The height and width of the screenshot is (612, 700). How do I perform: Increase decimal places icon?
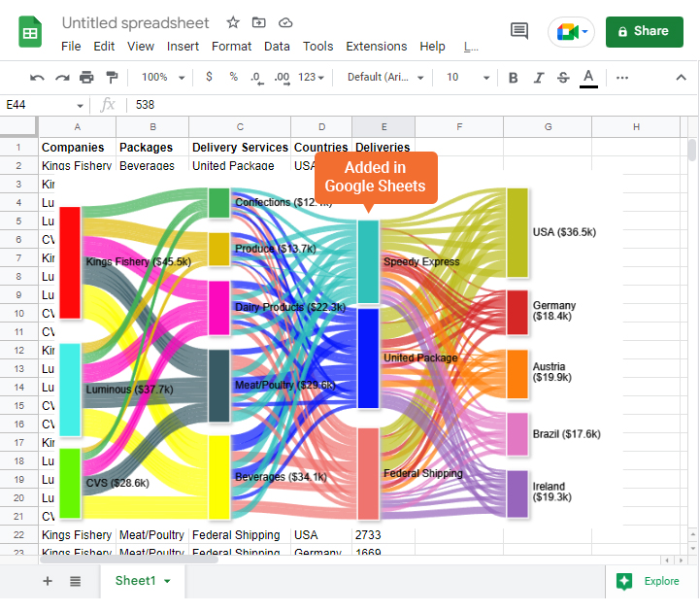(283, 78)
